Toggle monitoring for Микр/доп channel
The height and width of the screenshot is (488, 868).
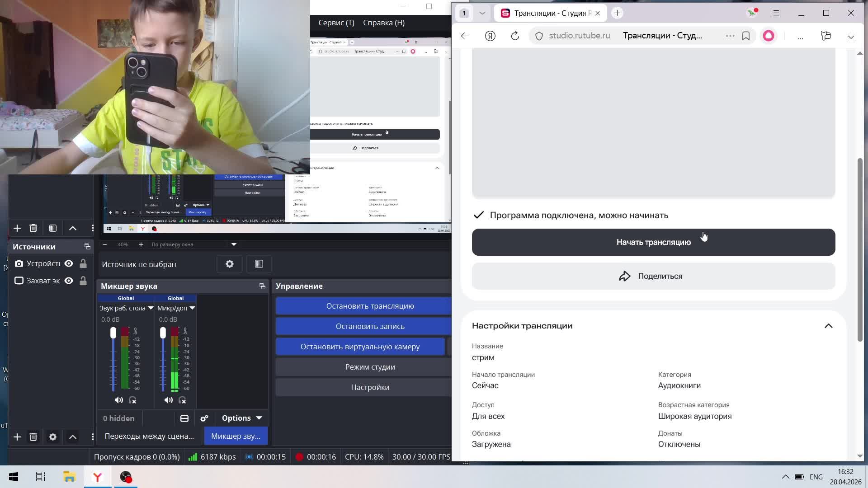(x=182, y=400)
